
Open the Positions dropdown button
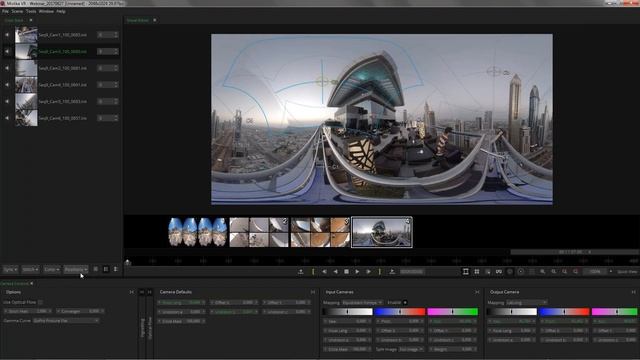click(76, 270)
